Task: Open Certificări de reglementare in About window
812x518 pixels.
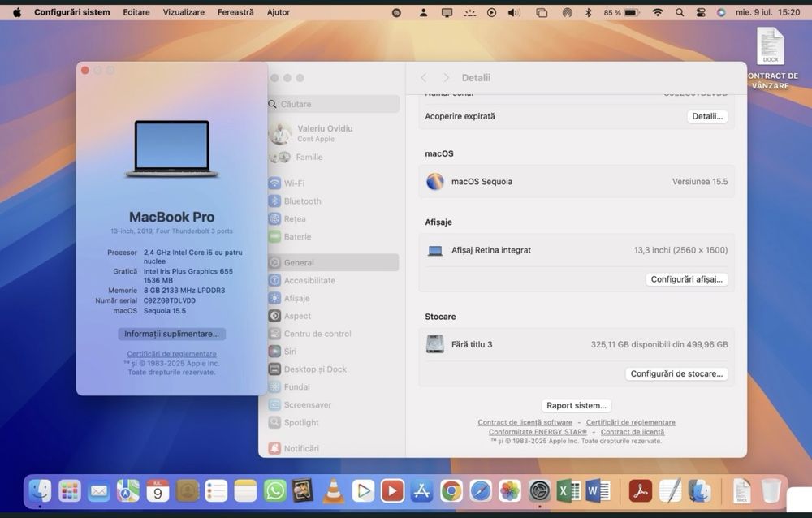Action: tap(172, 354)
